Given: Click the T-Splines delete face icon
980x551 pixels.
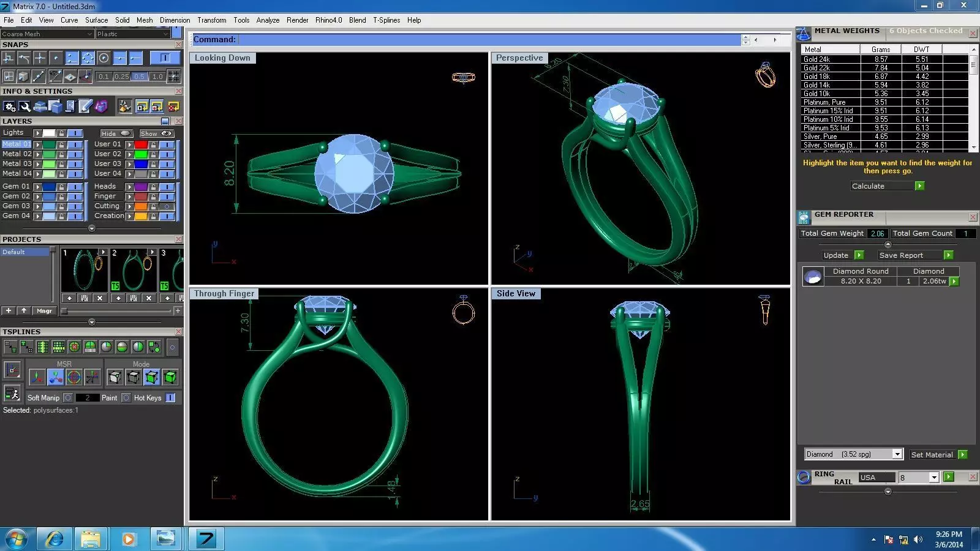Looking at the screenshot, I should click(74, 347).
